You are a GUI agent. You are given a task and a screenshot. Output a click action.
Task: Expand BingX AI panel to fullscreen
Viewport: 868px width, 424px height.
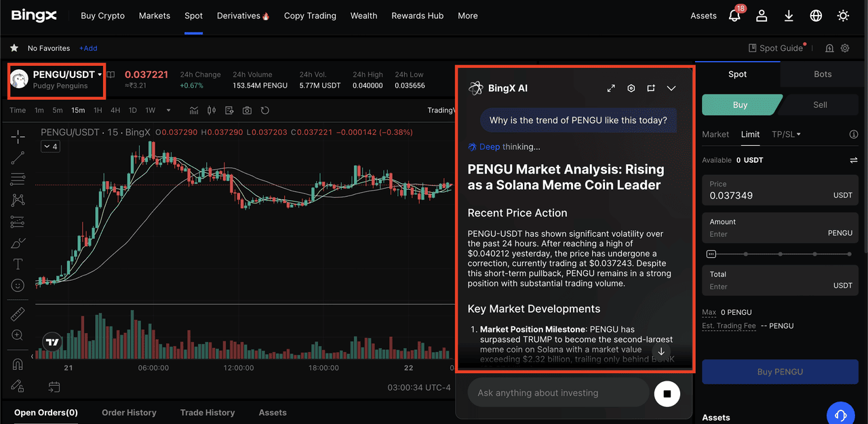tap(611, 88)
